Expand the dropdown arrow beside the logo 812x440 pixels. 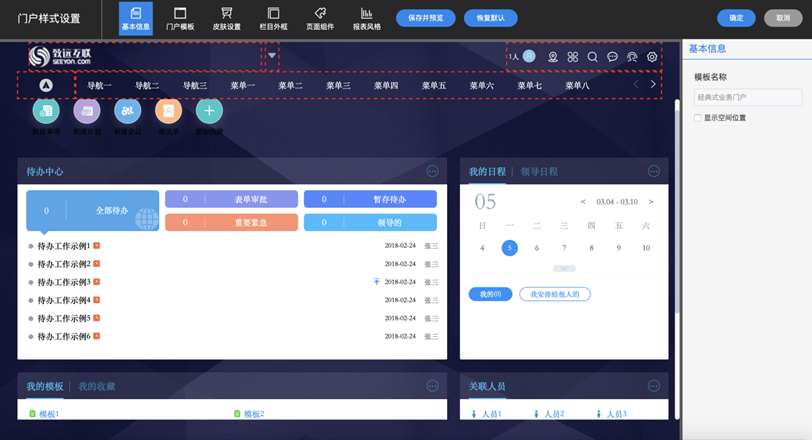coord(272,56)
